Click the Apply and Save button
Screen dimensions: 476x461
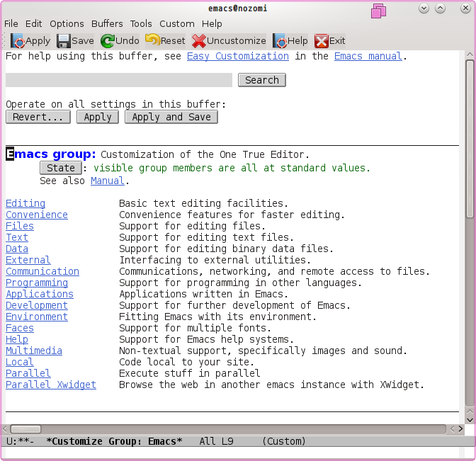click(x=171, y=117)
